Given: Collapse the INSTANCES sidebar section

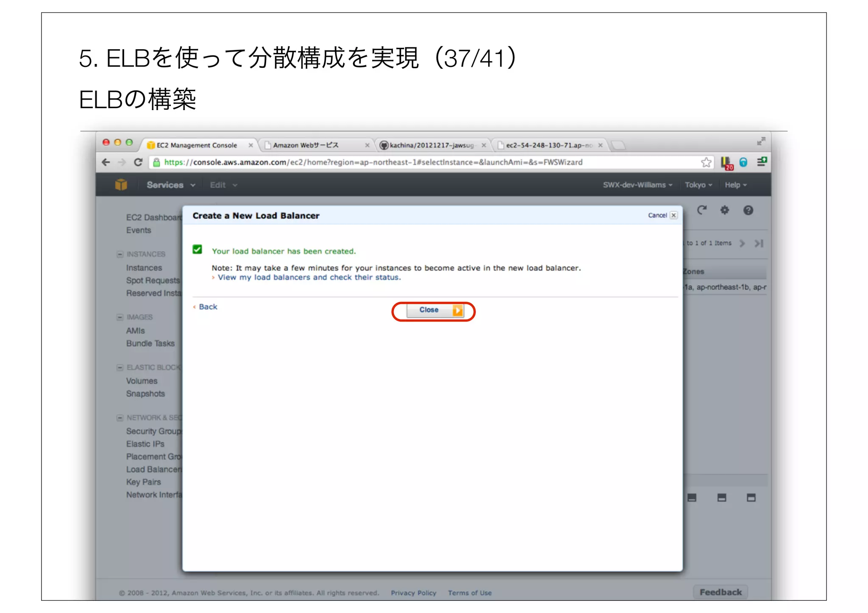Looking at the screenshot, I should 120,254.
